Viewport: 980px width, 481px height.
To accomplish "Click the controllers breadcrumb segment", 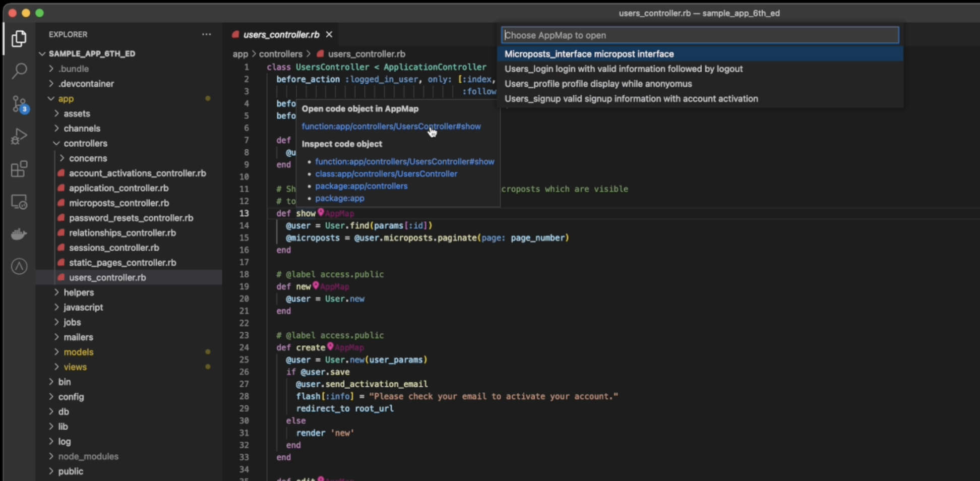I will [x=280, y=54].
